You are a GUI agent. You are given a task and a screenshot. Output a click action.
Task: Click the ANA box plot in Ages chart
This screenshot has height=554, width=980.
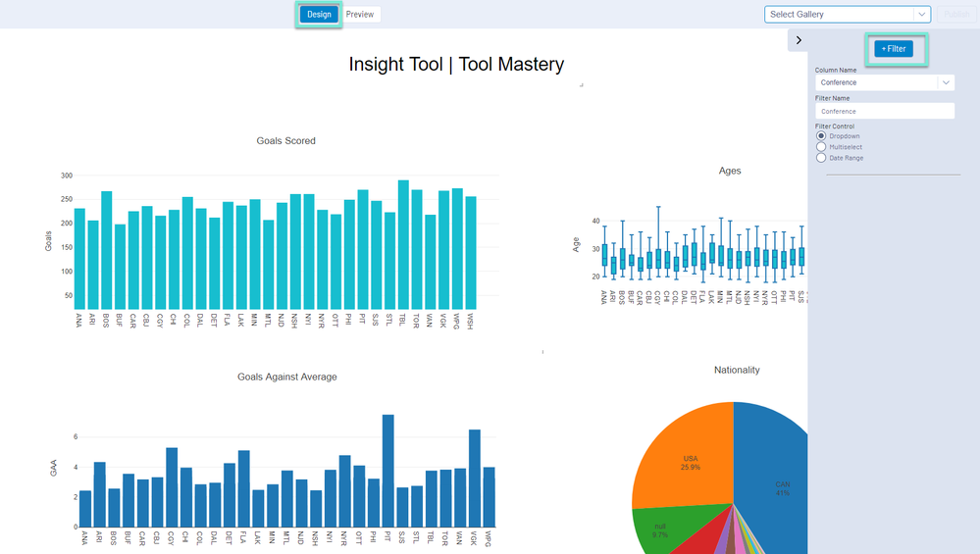click(x=604, y=255)
